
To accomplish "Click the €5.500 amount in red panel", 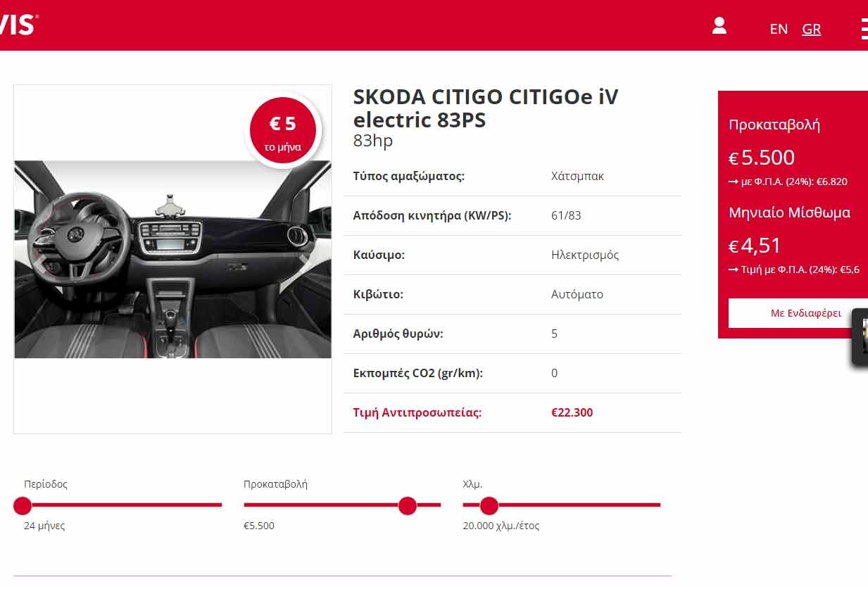I will pos(762,158).
